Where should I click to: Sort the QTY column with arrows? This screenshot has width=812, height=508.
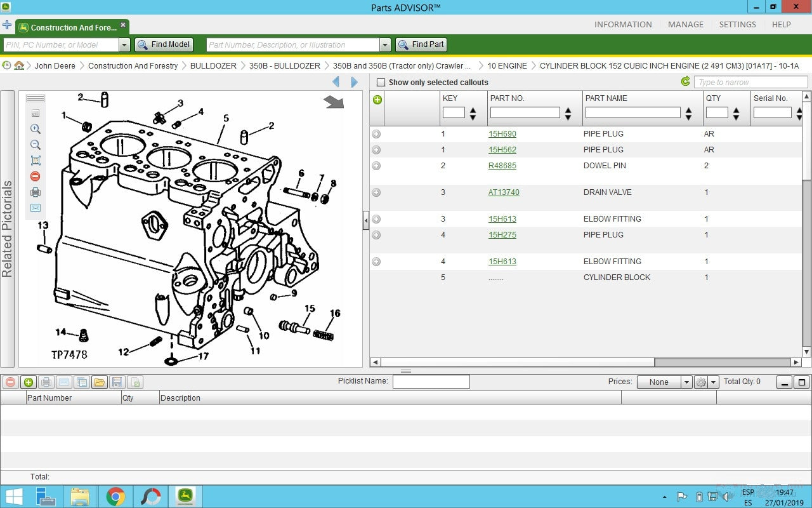pyautogui.click(x=736, y=114)
